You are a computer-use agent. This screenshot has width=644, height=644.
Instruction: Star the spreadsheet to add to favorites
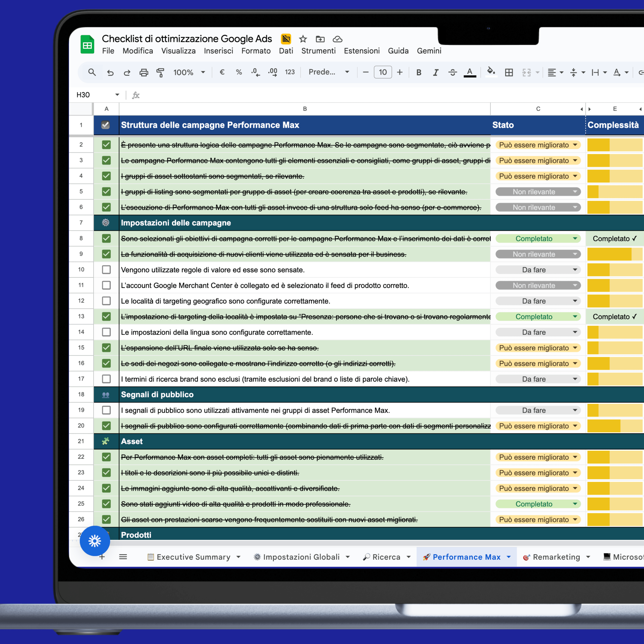pyautogui.click(x=303, y=39)
